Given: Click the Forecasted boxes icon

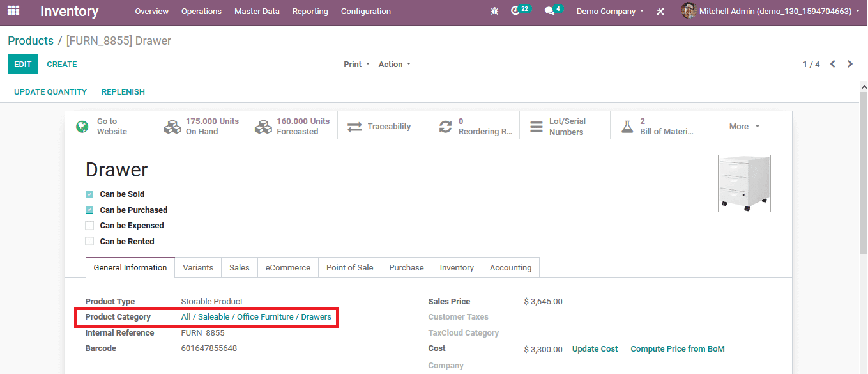Looking at the screenshot, I should 263,127.
